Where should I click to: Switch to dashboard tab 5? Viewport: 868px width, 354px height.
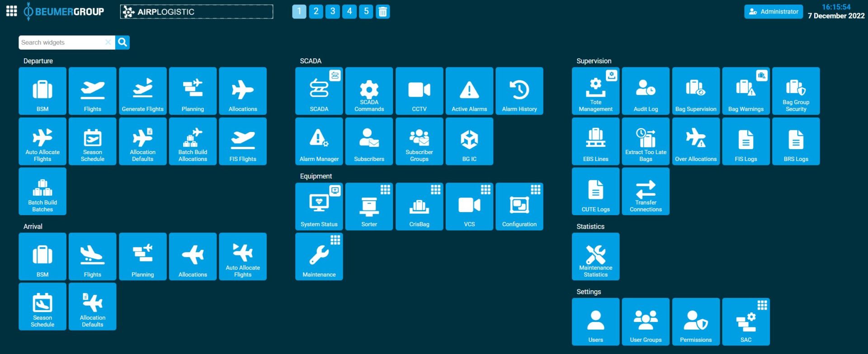(x=366, y=11)
